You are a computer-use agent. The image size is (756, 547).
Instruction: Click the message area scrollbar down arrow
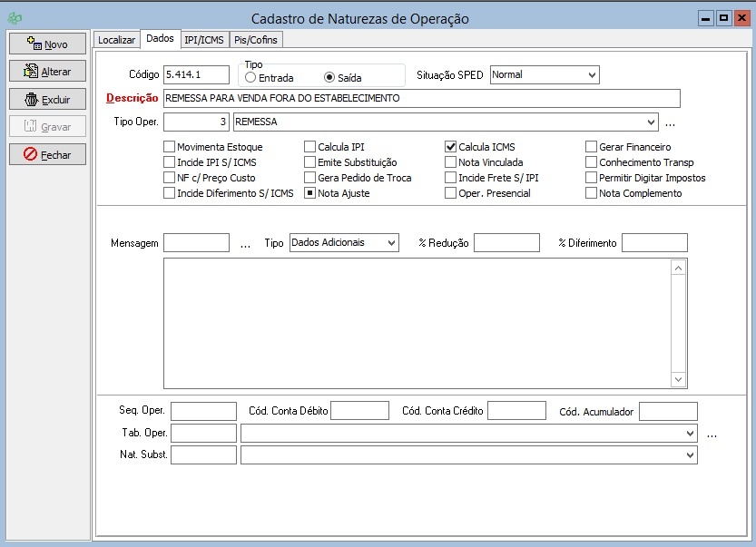tap(678, 379)
